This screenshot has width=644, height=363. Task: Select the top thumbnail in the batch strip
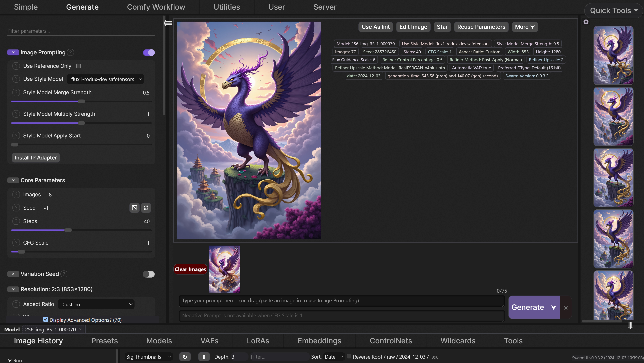coord(613,55)
